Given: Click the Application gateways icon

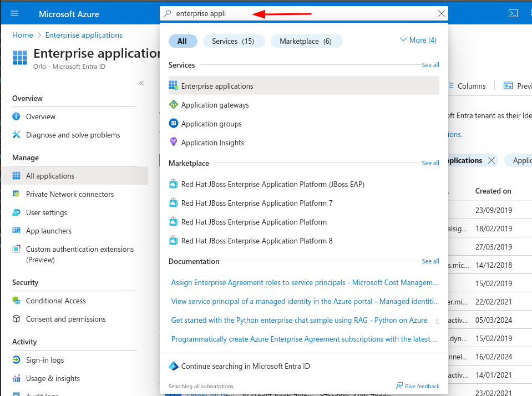Looking at the screenshot, I should [173, 105].
